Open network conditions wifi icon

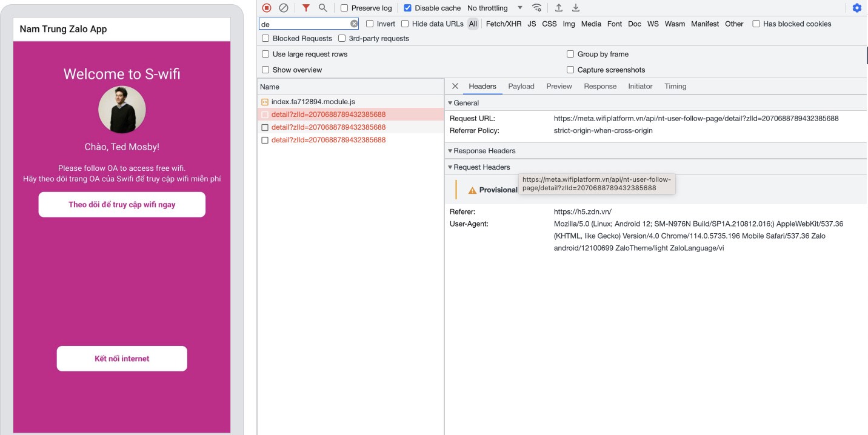click(x=537, y=8)
